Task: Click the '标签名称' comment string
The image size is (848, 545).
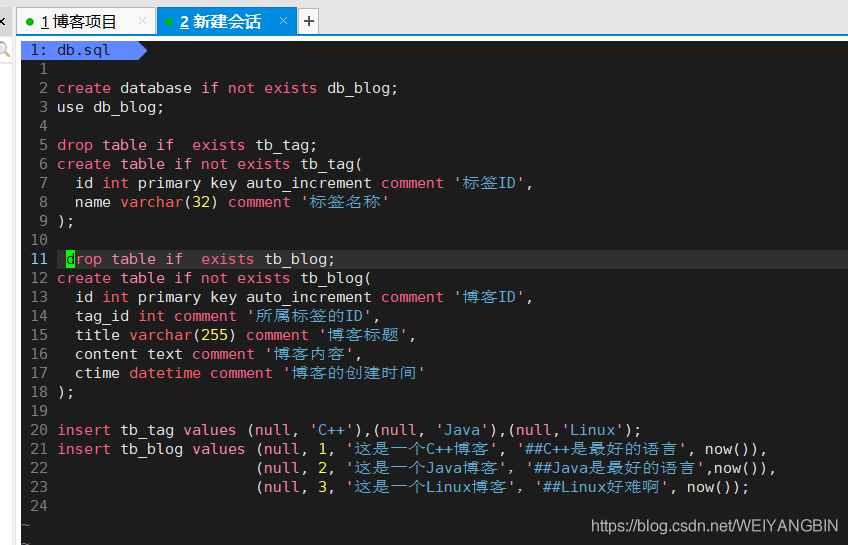Action: click(x=344, y=202)
